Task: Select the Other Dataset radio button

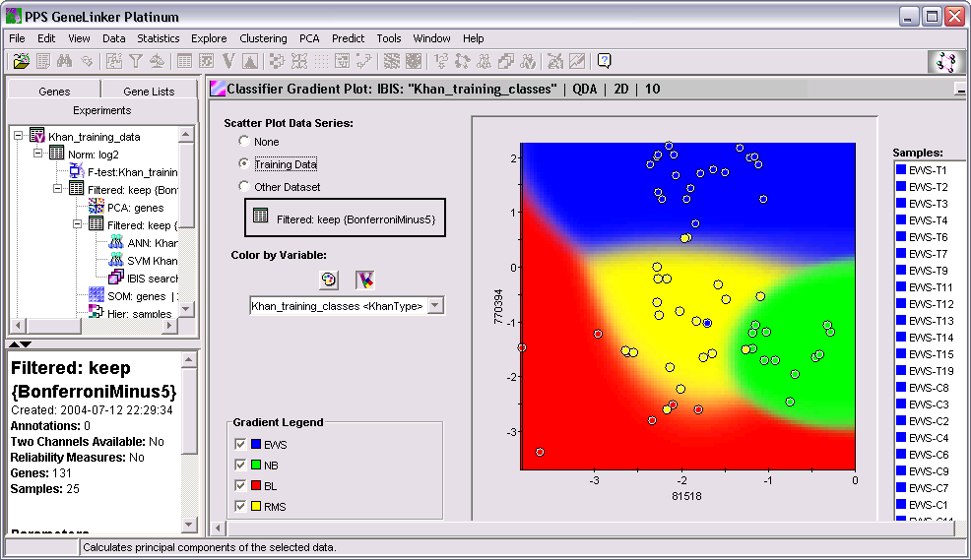Action: coord(244,186)
